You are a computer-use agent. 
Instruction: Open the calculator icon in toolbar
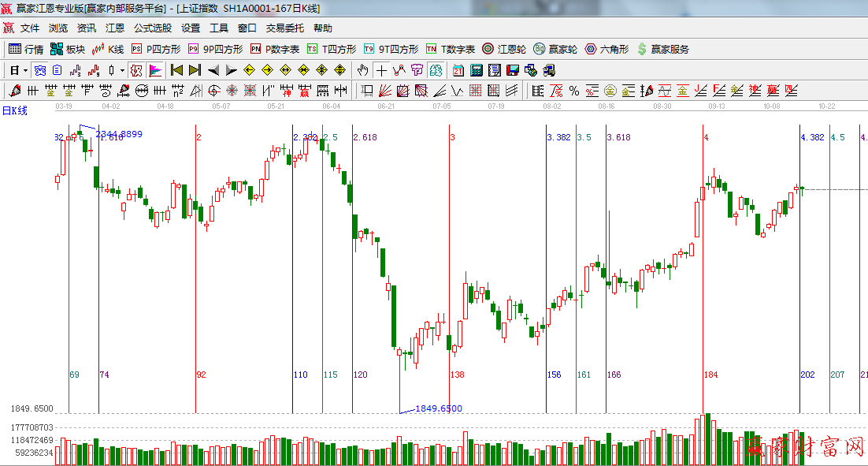pos(476,70)
